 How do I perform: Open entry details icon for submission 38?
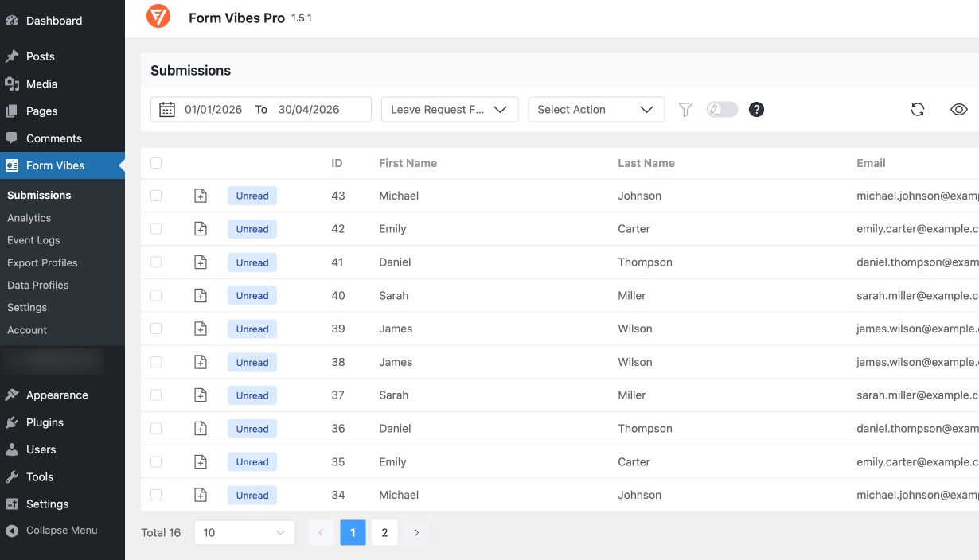(201, 362)
